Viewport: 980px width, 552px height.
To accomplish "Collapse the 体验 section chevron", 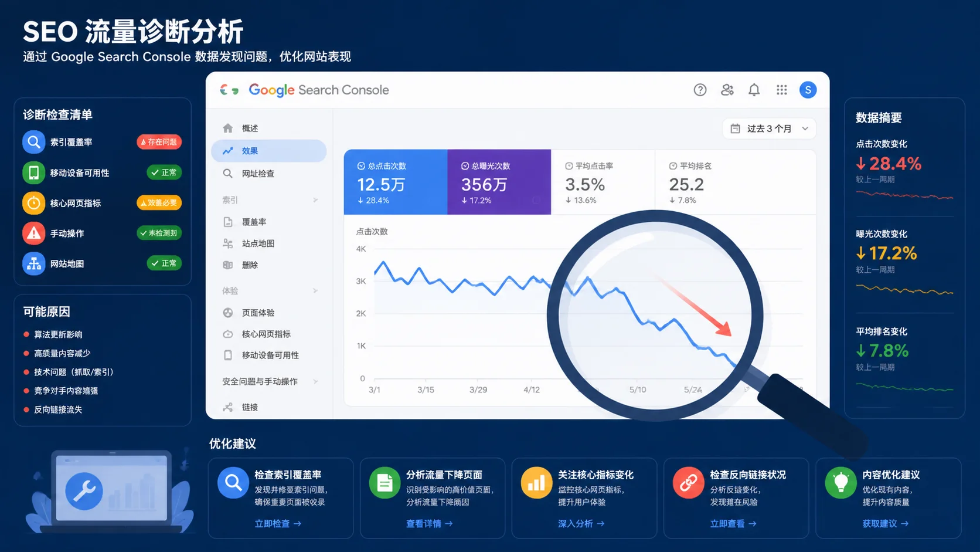I will [315, 290].
